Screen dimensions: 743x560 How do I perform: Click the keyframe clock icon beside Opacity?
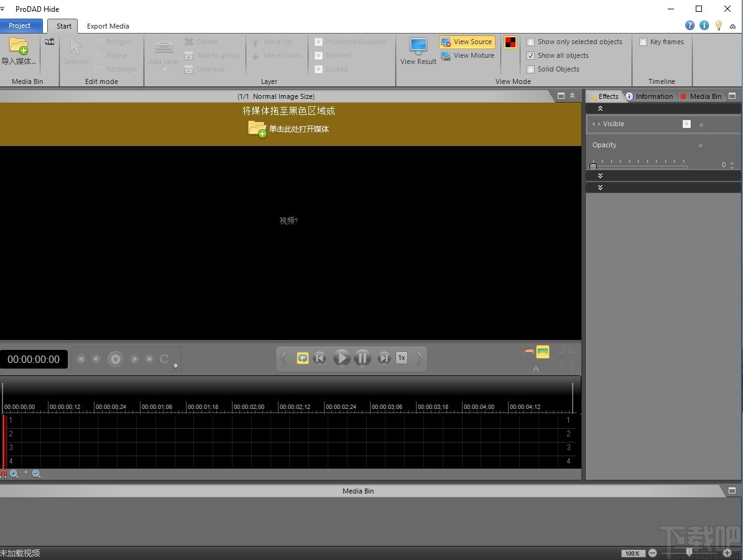[701, 145]
